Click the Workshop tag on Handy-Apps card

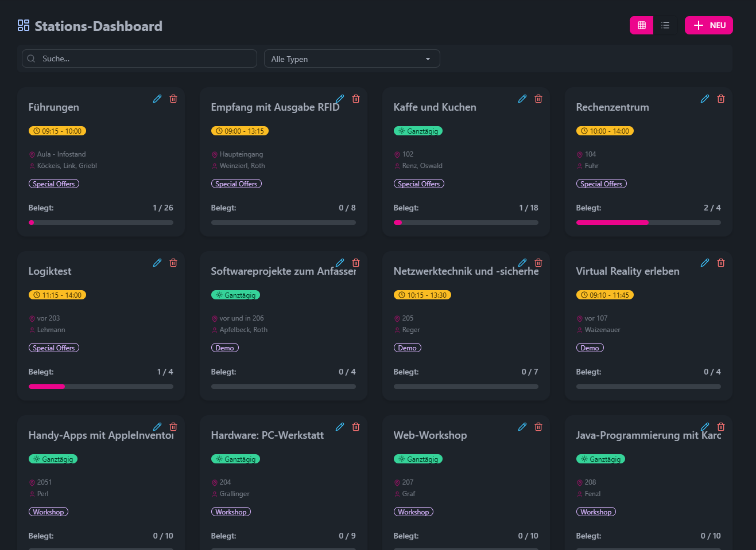(x=49, y=512)
